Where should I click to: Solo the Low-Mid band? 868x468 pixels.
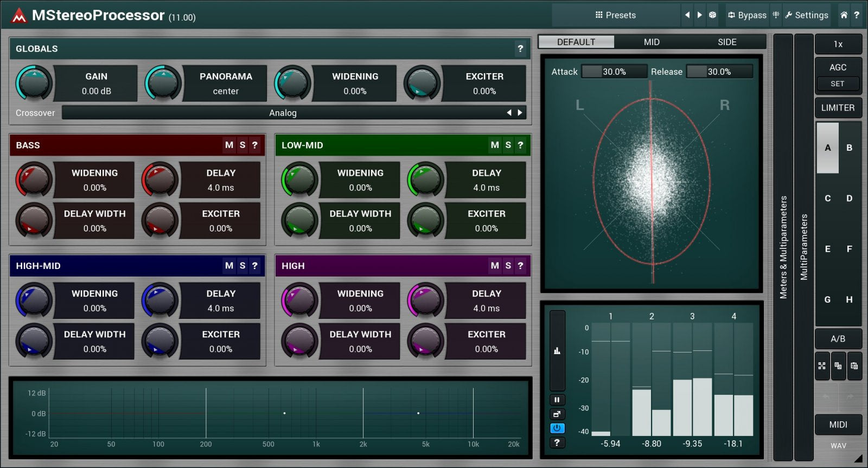508,145
